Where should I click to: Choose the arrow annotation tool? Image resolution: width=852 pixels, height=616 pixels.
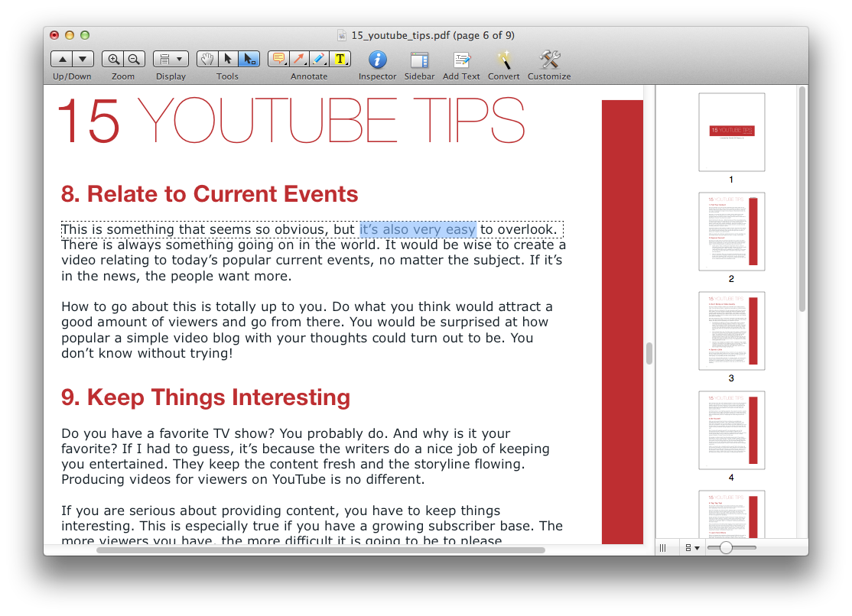coord(299,59)
